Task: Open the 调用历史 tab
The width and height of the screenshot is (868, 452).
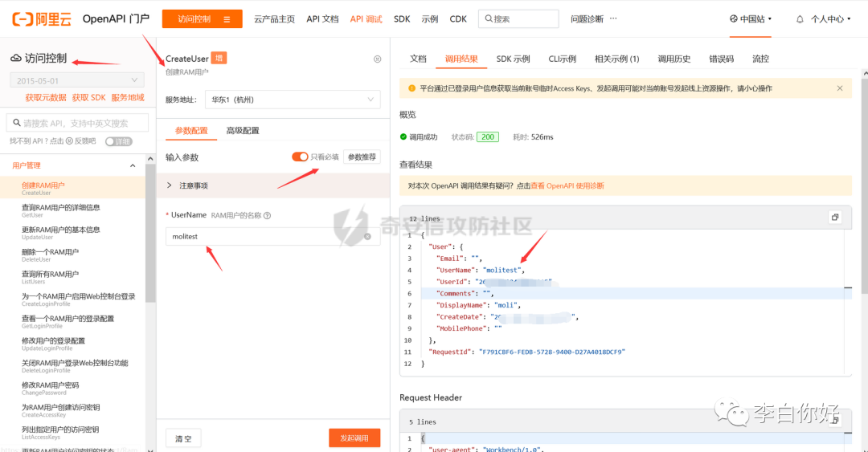Action: click(674, 59)
